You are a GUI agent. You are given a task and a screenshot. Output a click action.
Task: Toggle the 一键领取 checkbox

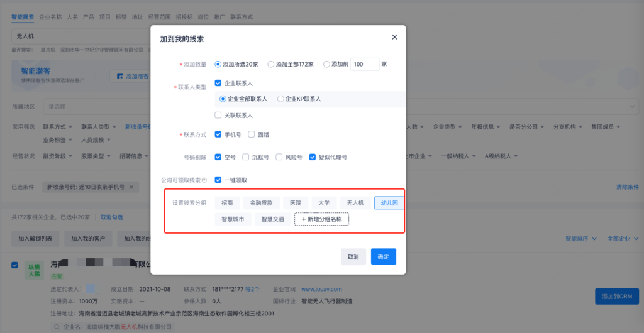tap(218, 180)
